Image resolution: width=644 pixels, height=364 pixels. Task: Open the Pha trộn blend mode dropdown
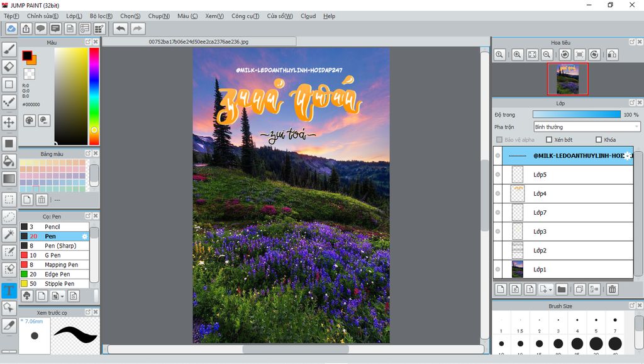pyautogui.click(x=587, y=127)
